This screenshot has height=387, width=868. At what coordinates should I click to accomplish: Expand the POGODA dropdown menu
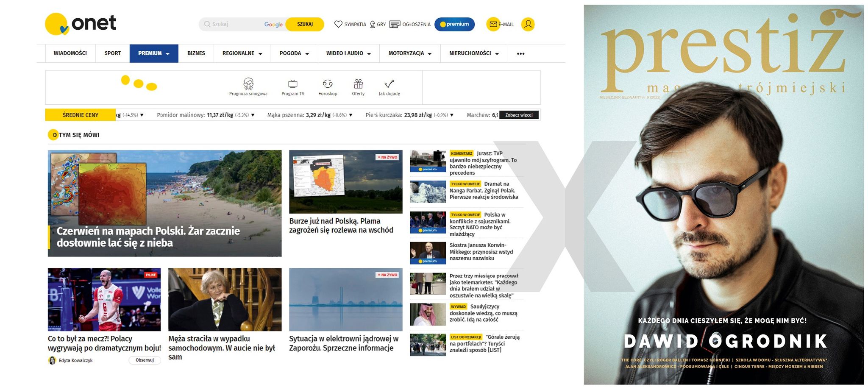point(294,53)
